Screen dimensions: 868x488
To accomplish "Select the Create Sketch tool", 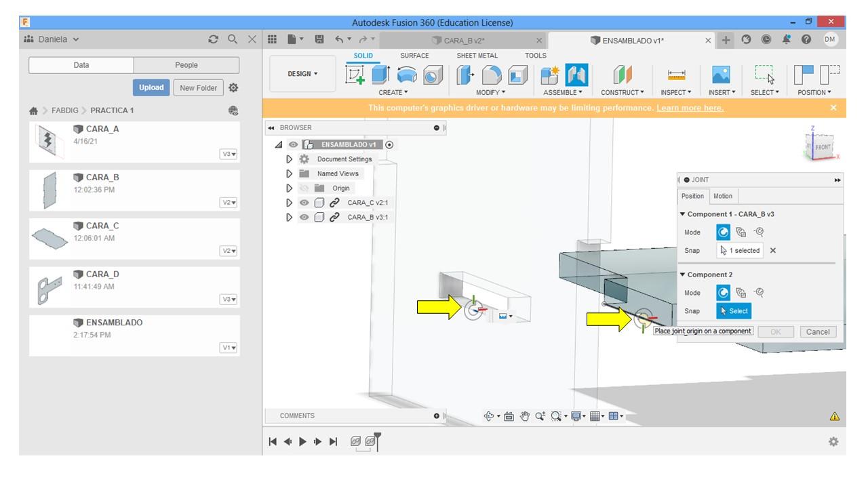I will point(355,75).
